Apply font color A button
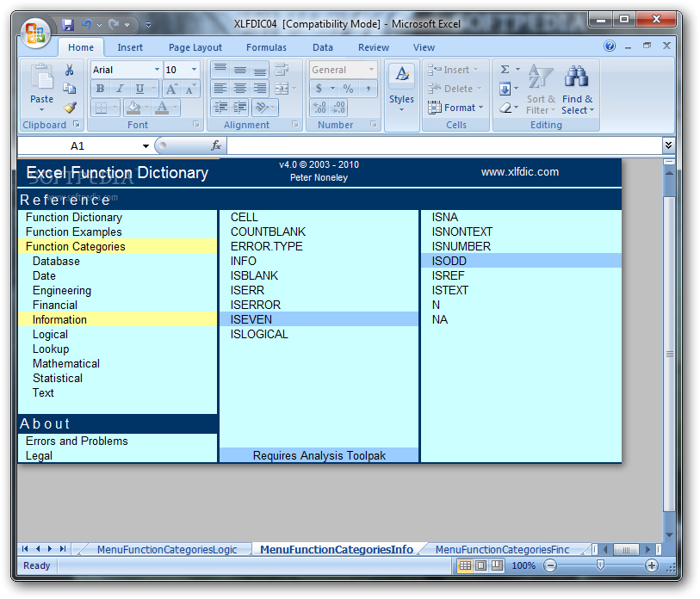Screen dimensions: 700x599 [x=162, y=108]
